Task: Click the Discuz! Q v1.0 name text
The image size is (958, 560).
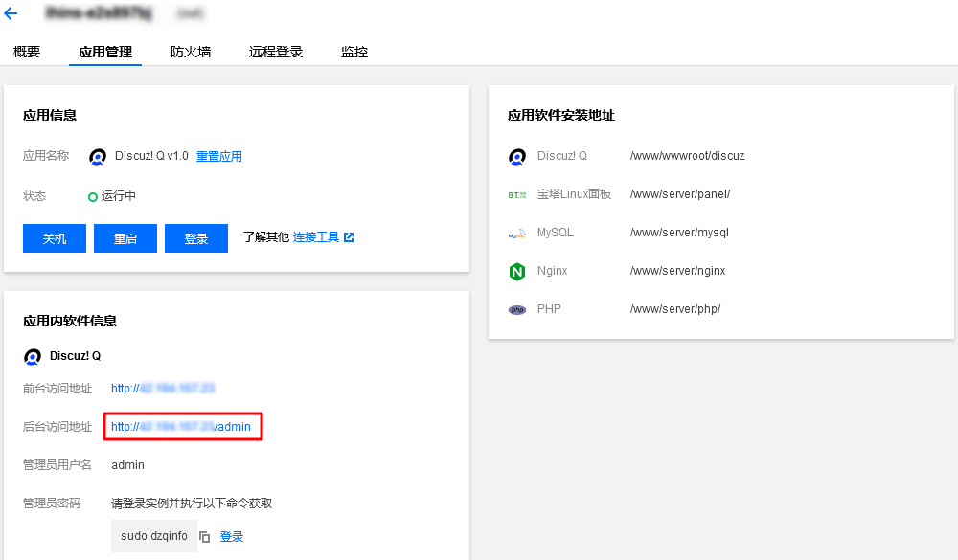Action: point(151,156)
